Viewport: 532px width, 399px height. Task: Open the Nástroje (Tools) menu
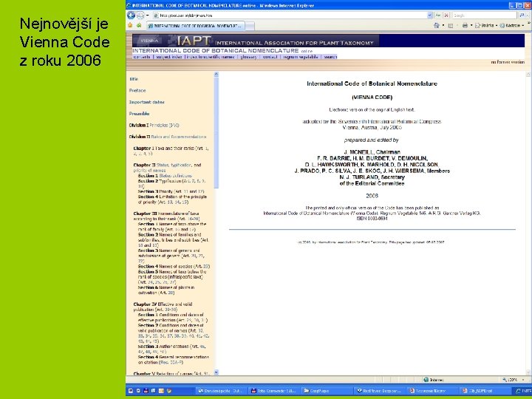(x=512, y=25)
